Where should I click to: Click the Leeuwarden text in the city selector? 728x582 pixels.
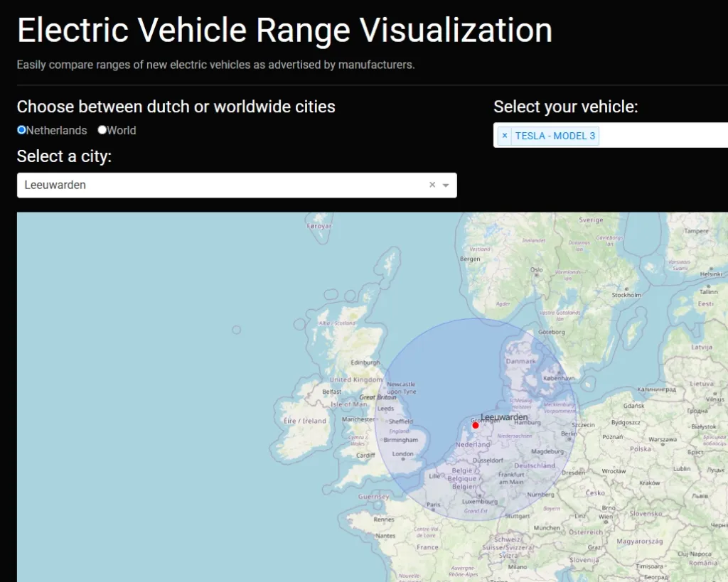55,185
